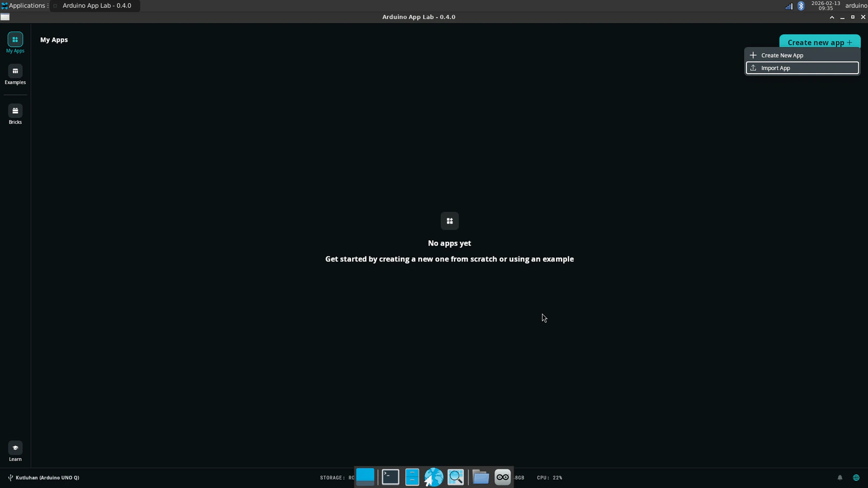Click the STORAGE status text
The width and height of the screenshot is (868, 488).
click(x=337, y=478)
